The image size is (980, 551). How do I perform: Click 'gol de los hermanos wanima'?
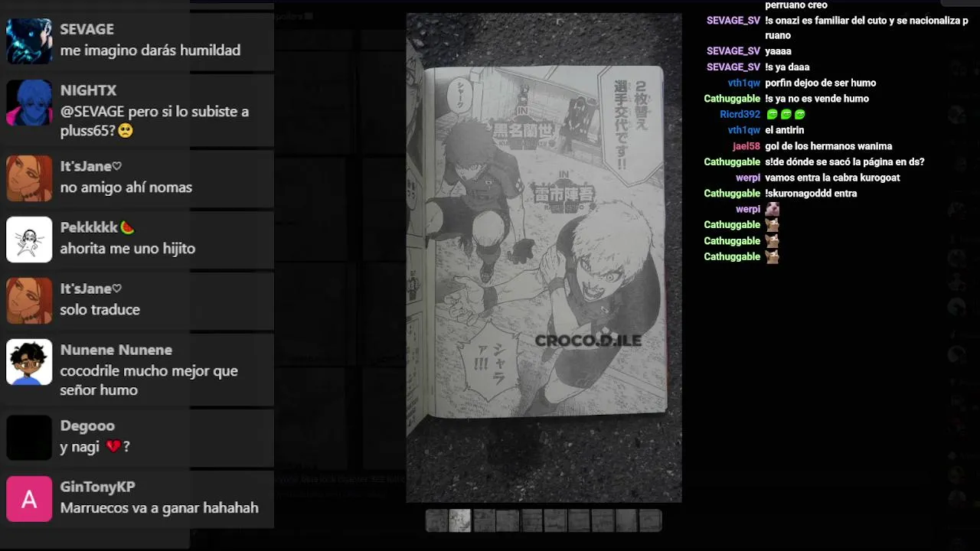tap(828, 146)
